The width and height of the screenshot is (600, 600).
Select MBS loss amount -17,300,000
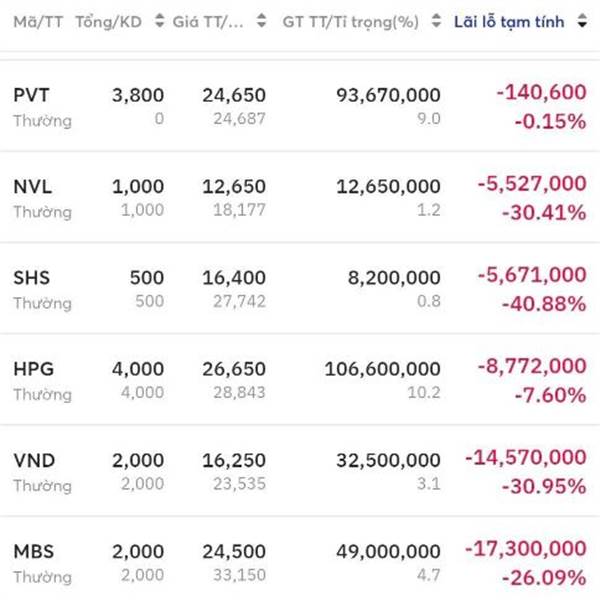525,549
